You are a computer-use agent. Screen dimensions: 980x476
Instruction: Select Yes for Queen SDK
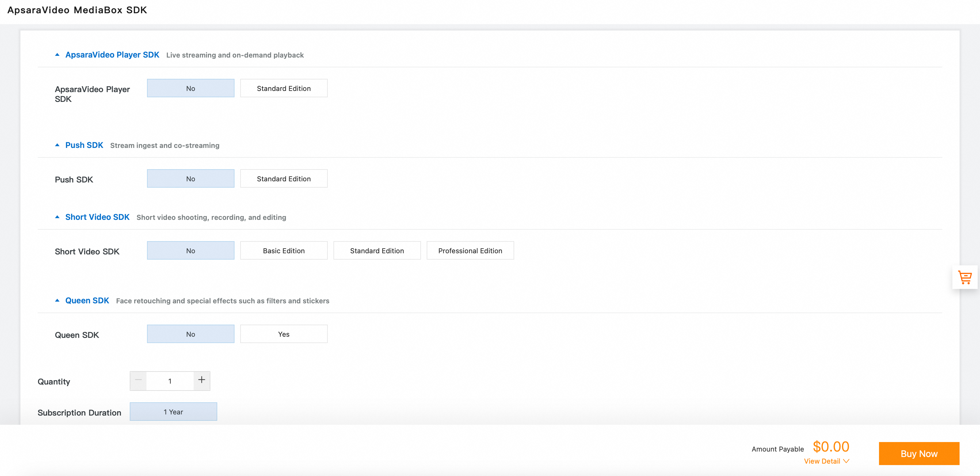[x=284, y=334]
